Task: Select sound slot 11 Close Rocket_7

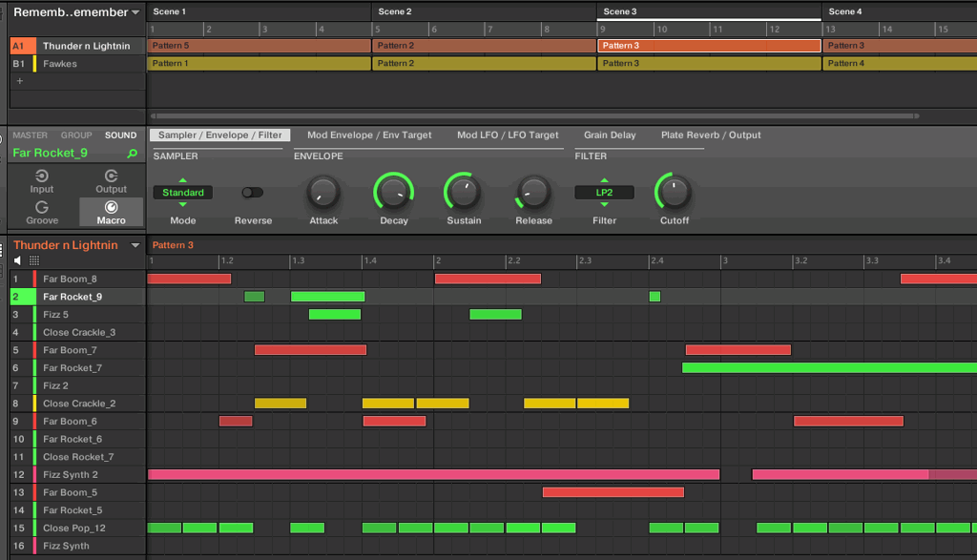Action: (78, 457)
